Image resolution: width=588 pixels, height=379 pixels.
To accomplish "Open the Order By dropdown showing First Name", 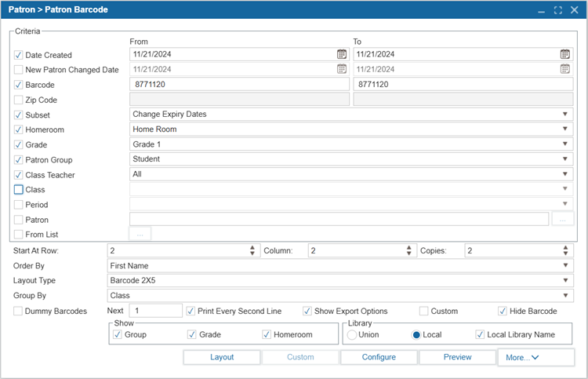I will (x=340, y=266).
